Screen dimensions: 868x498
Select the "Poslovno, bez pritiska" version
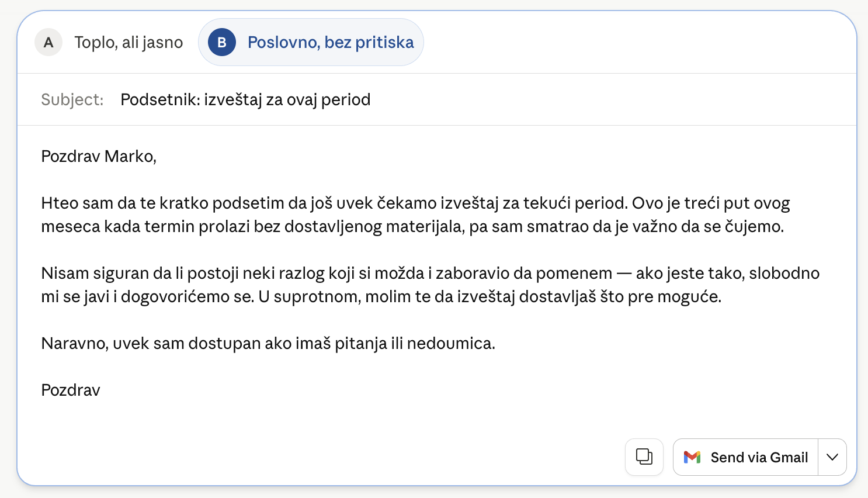330,41
